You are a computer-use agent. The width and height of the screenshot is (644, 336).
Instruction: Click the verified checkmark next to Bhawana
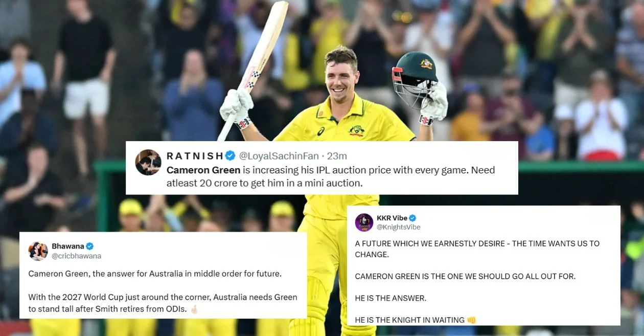tap(89, 246)
